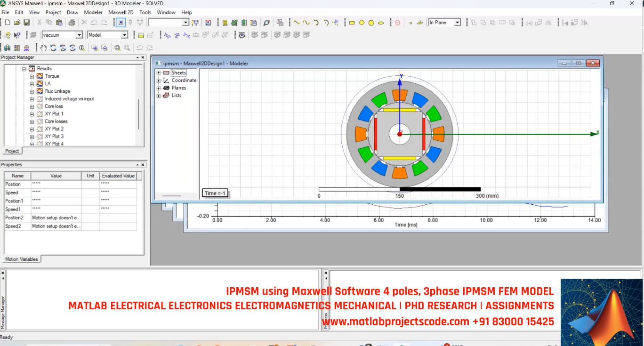Screen dimensions: 644x346
Task: Click the Speed2 value field
Action: pyautogui.click(x=56, y=225)
